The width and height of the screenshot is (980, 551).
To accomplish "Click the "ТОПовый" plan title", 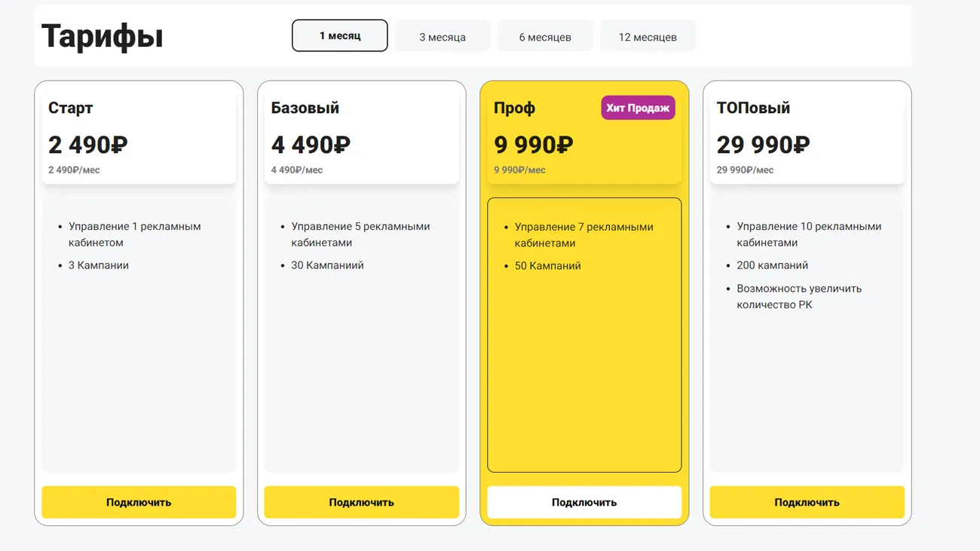I will [x=753, y=108].
